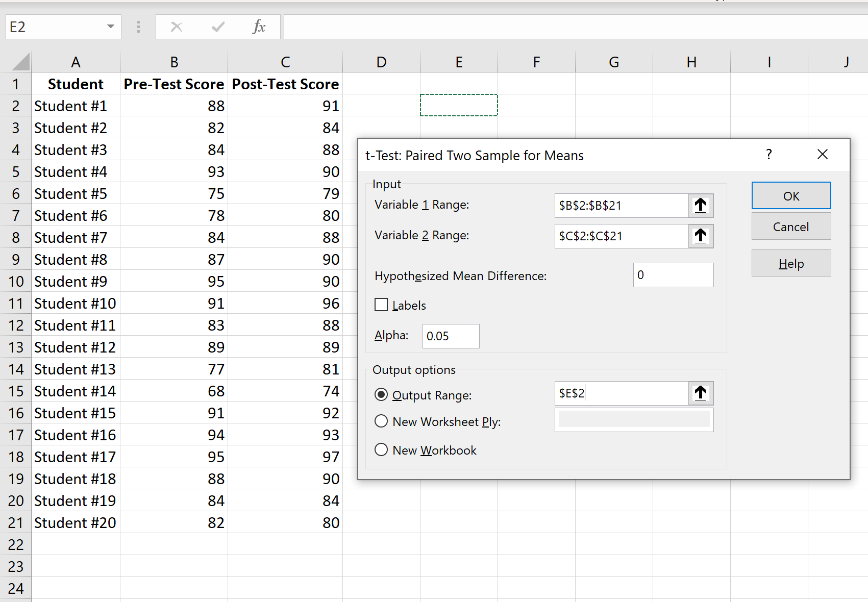This screenshot has height=602, width=868.
Task: Select the Output Range radio button
Action: [381, 395]
